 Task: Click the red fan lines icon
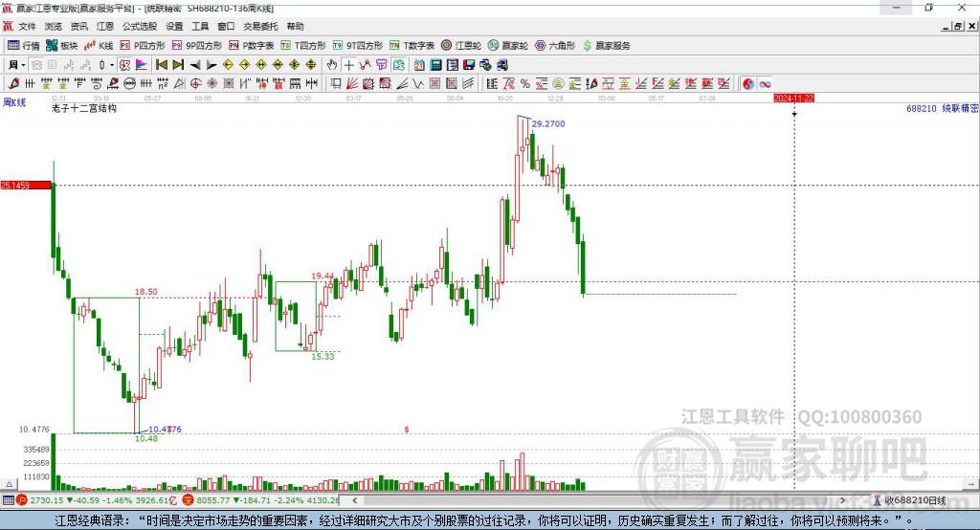pyautogui.click(x=352, y=84)
